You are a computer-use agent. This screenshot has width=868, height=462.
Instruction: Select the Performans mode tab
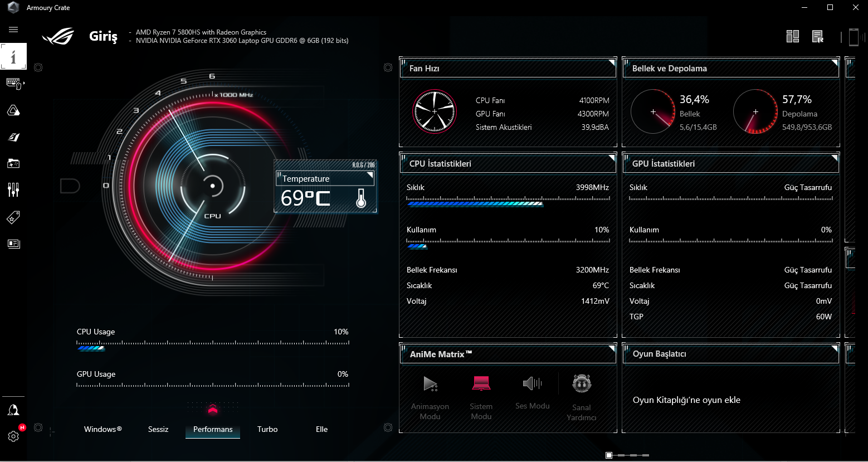[213, 429]
